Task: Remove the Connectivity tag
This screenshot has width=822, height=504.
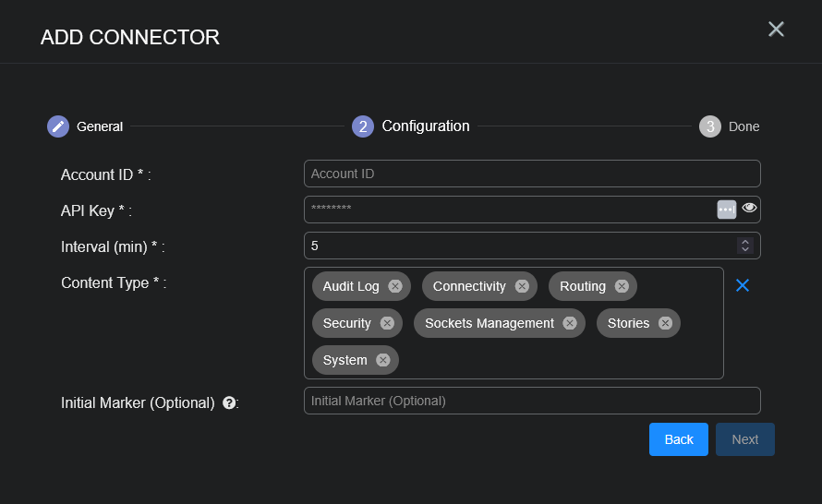Action: 522,286
